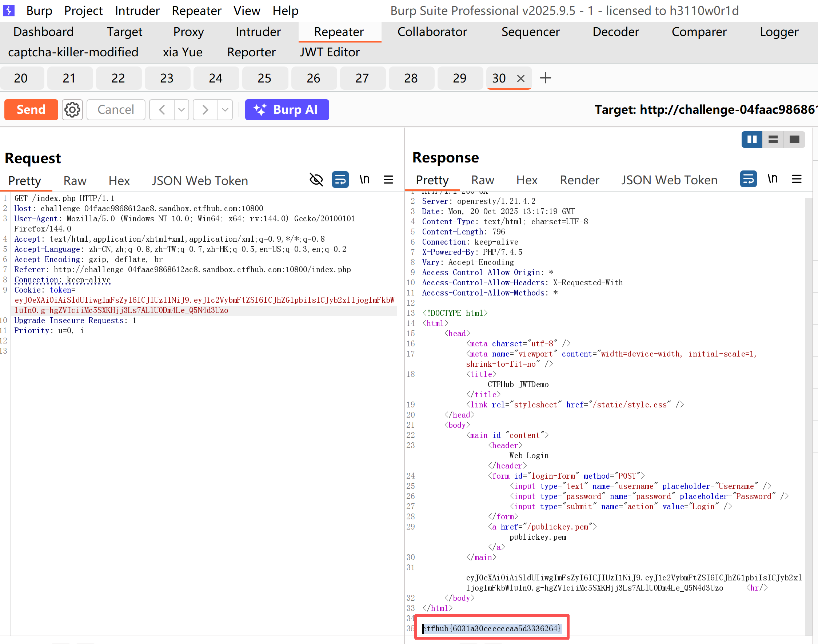Viewport: 818px width, 644px height.
Task: Click the Burp AI sparkle button
Action: (287, 110)
